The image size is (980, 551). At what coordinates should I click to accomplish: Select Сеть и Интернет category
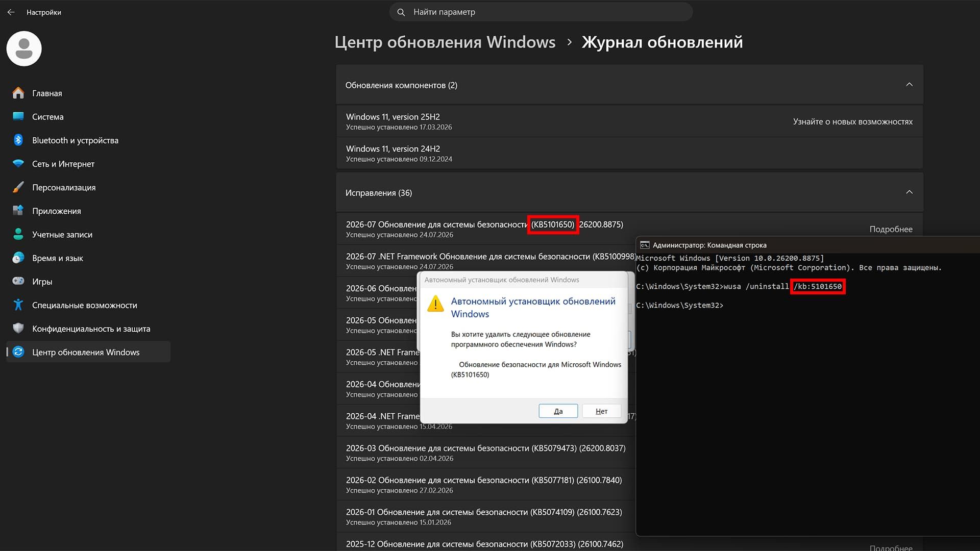click(88, 163)
